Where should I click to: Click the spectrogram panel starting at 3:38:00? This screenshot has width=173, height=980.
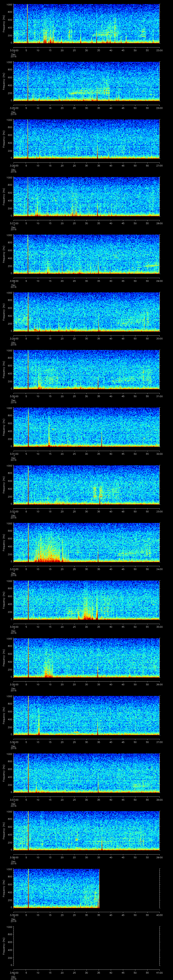(x=86, y=831)
